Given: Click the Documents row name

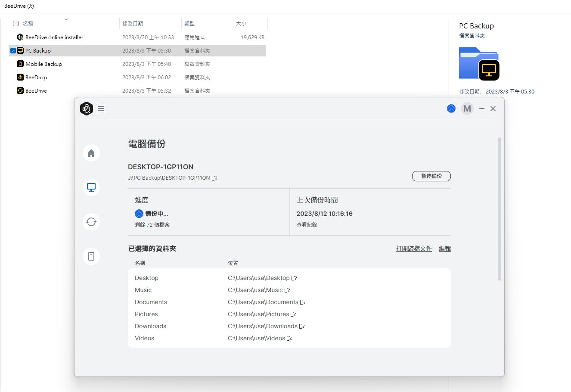Looking at the screenshot, I should [151, 302].
